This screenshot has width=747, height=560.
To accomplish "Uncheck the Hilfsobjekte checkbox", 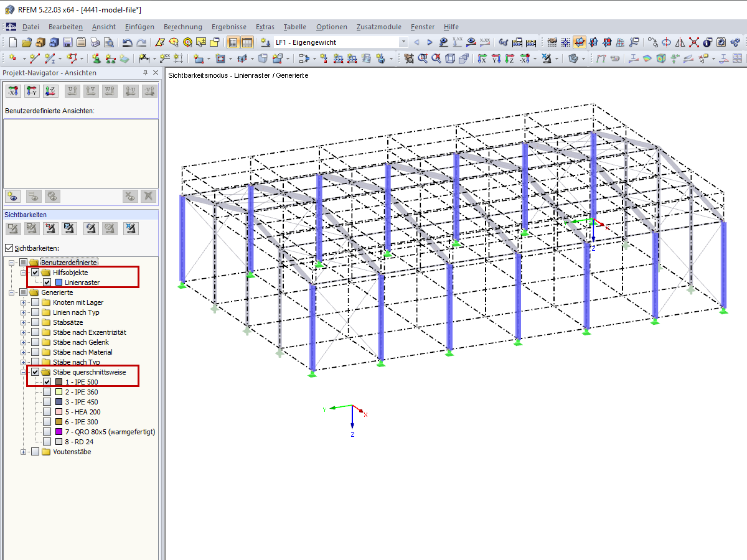I will (35, 273).
